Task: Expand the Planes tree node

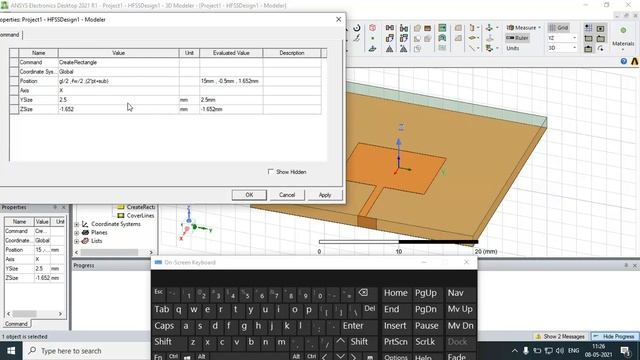Action: pos(77,233)
